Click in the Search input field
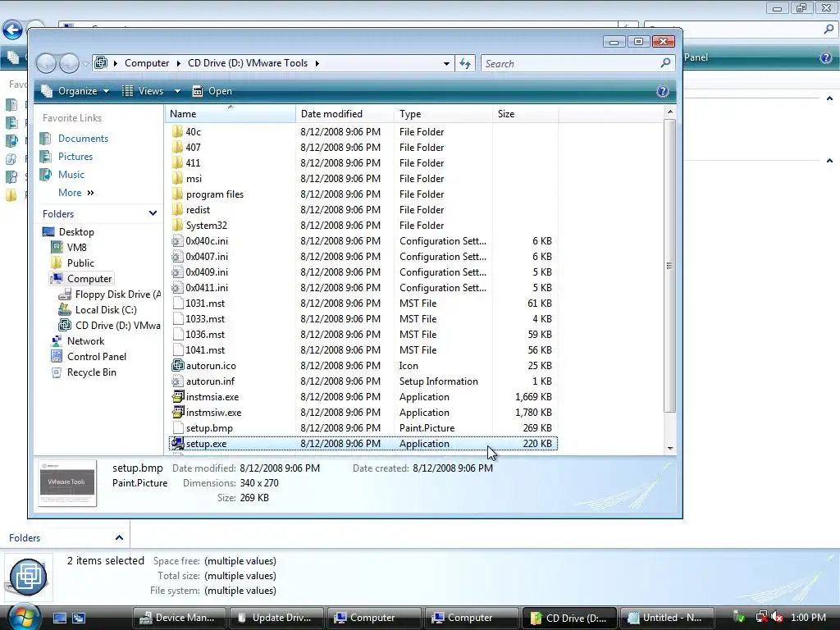 [x=571, y=63]
